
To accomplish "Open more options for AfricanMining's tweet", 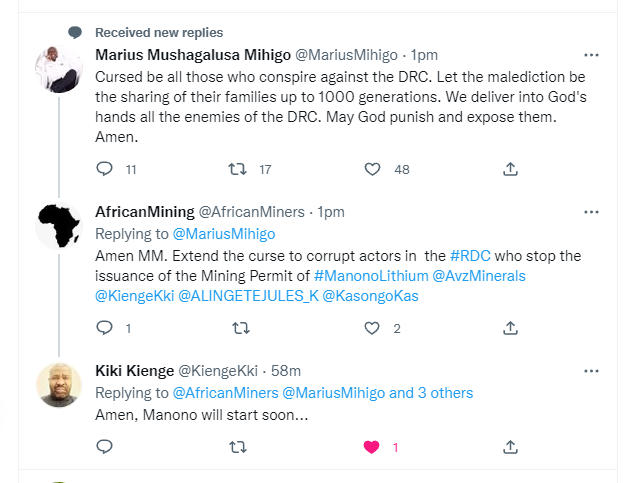I will [x=591, y=212].
